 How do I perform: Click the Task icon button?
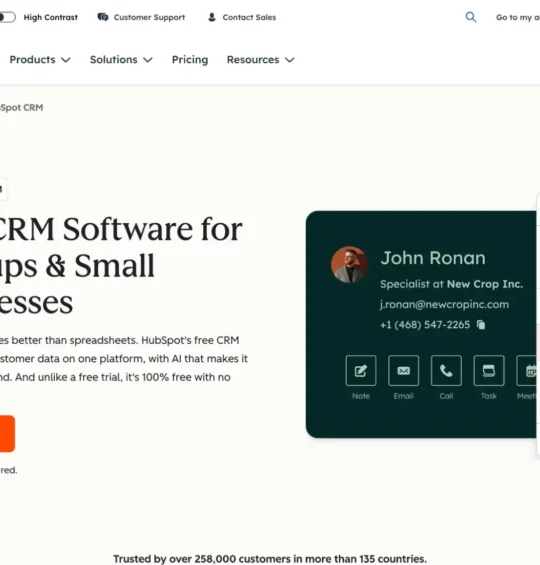(x=489, y=370)
